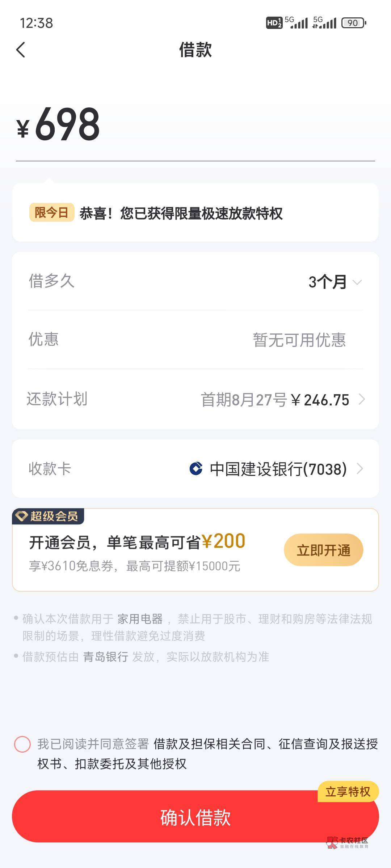This screenshot has height=868, width=391.
Task: Edit the 698 loan amount field
Action: click(67, 125)
